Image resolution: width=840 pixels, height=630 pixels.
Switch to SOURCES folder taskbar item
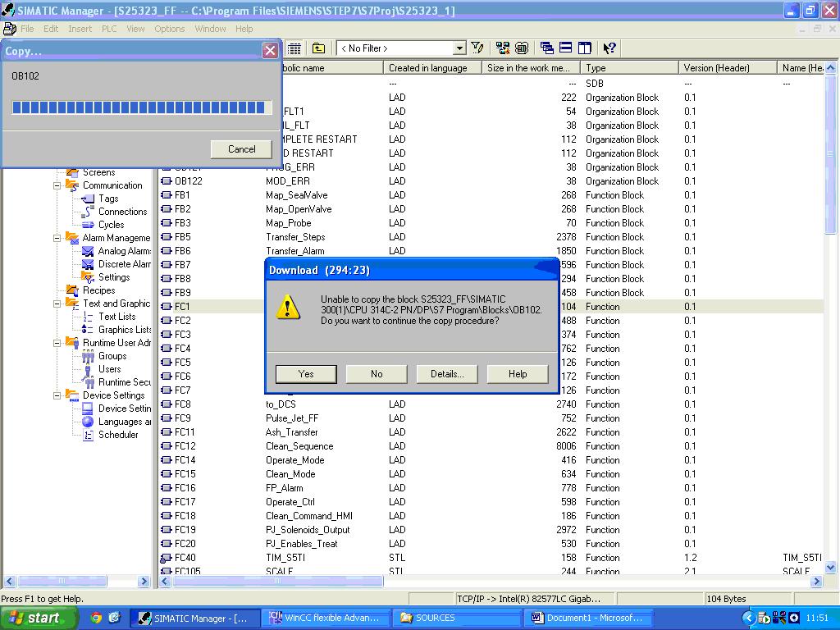click(x=456, y=618)
